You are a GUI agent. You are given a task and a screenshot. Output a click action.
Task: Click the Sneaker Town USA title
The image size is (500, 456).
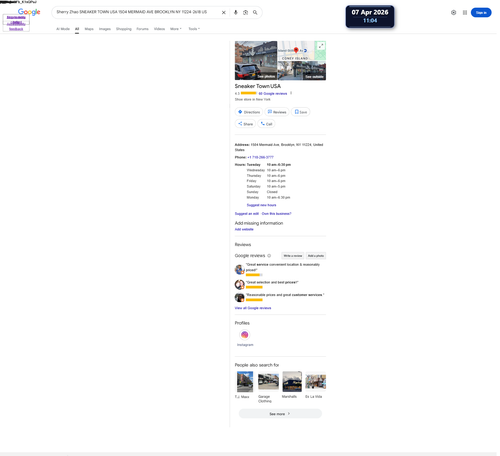pos(258,86)
